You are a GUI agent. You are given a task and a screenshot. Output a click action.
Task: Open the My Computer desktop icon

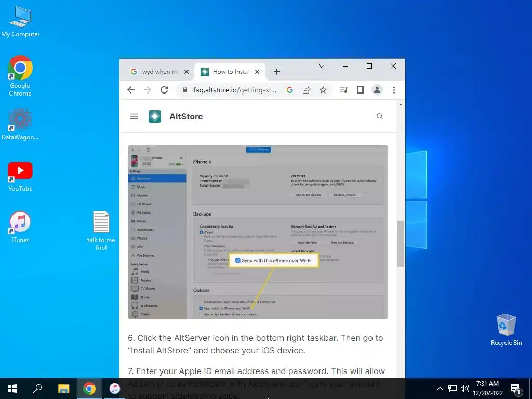pos(20,22)
